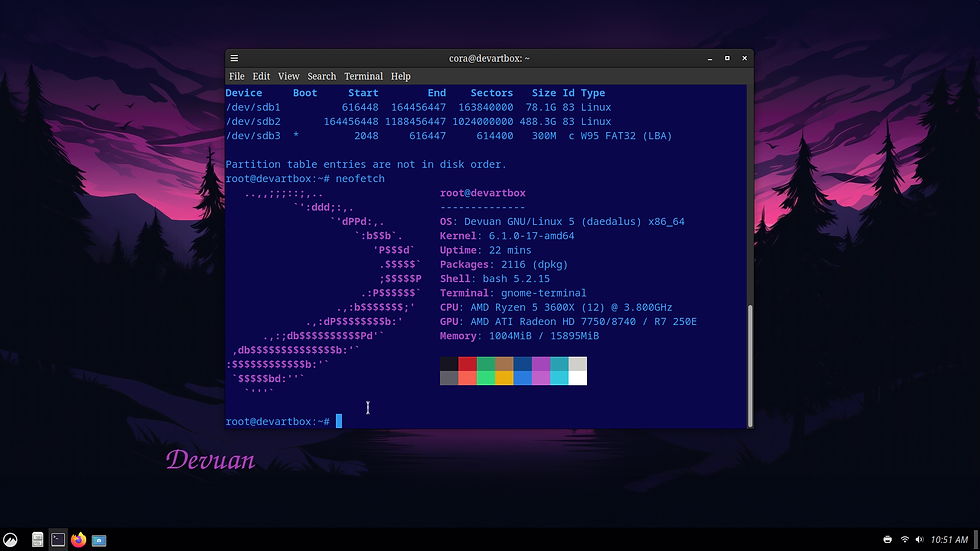Click the terminal title cora@devartbox: ~
The height and width of the screenshot is (551, 980).
coord(489,58)
